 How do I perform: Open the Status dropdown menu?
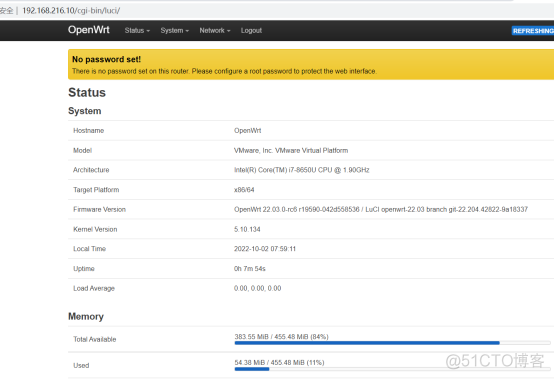coord(137,30)
